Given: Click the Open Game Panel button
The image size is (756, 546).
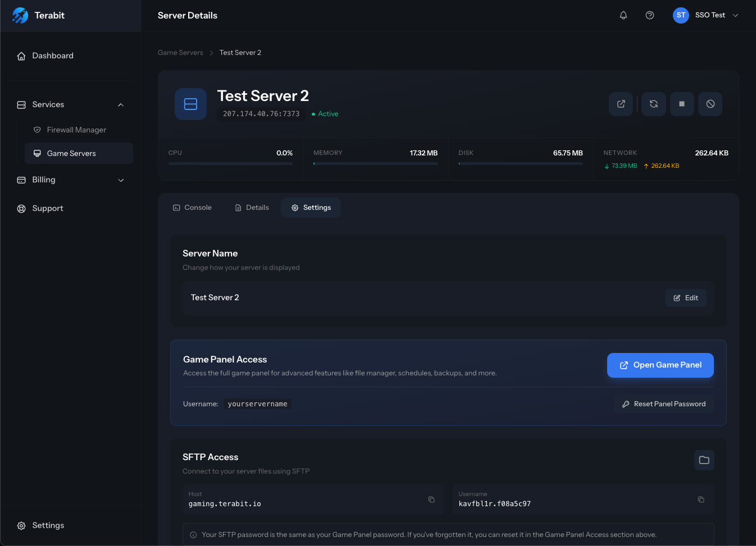Looking at the screenshot, I should (x=660, y=365).
